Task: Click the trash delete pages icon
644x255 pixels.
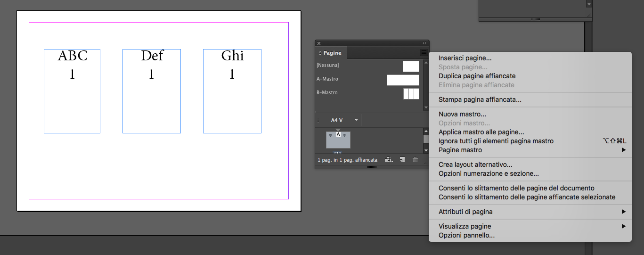Action: [415, 160]
